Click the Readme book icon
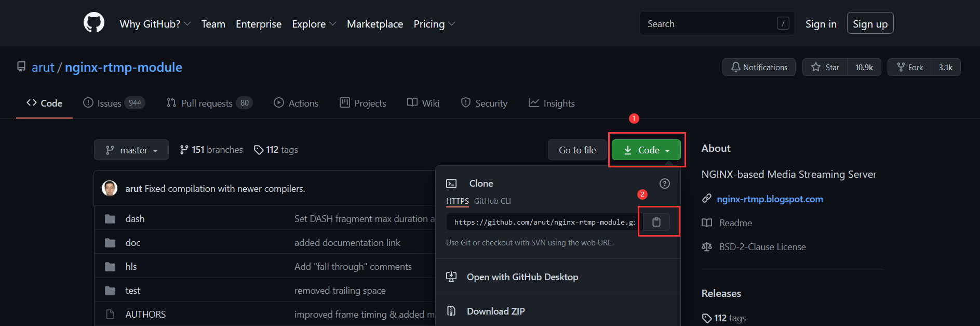 click(x=707, y=223)
